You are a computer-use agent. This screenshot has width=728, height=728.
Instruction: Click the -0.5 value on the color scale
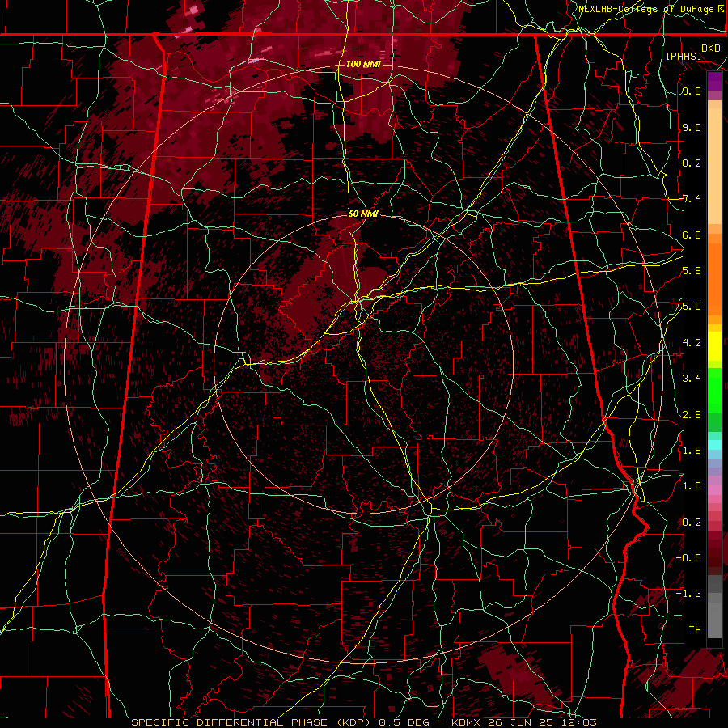click(688, 557)
